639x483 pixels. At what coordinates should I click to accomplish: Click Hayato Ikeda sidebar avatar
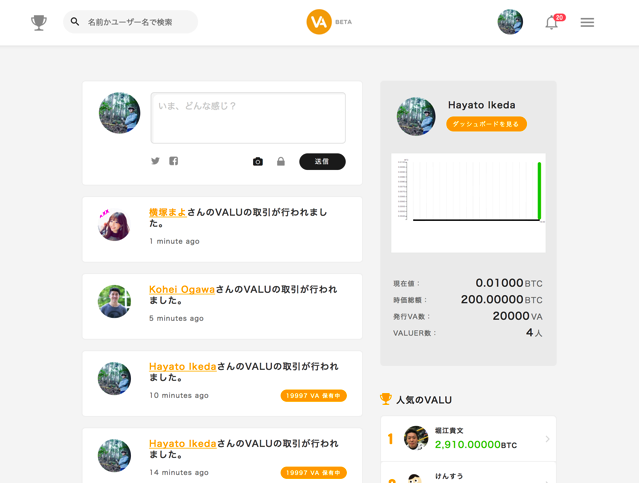(416, 116)
